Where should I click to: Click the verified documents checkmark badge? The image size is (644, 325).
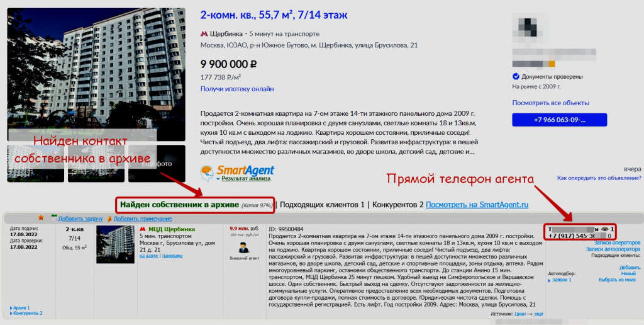tap(516, 76)
